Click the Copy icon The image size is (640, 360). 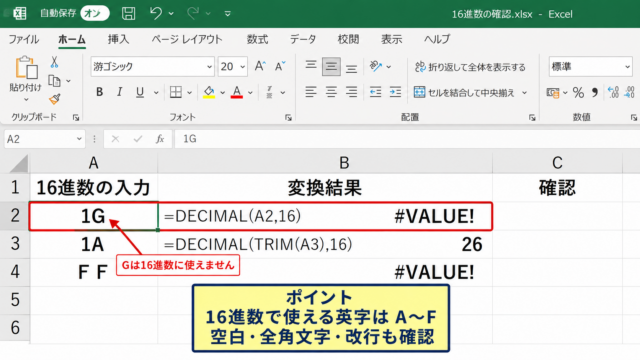(x=54, y=81)
